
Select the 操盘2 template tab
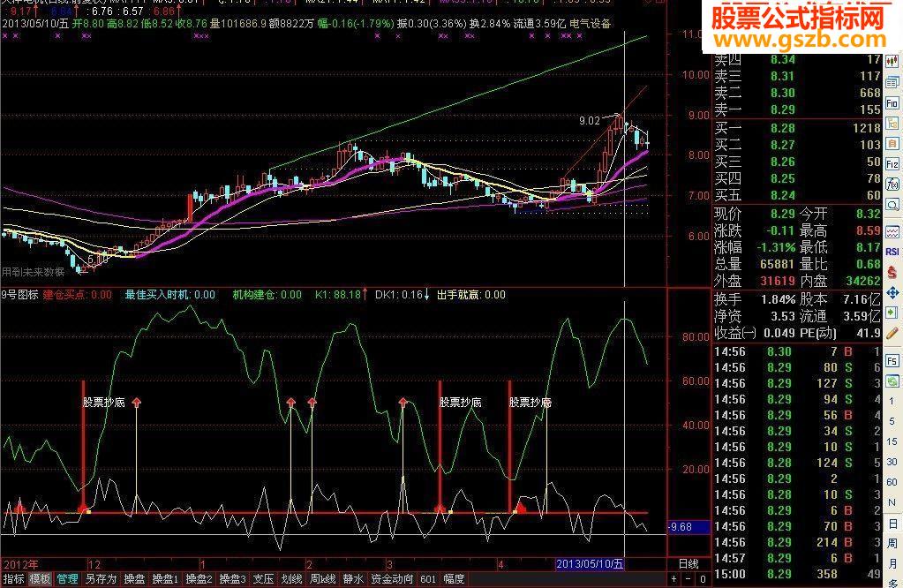coord(199,579)
